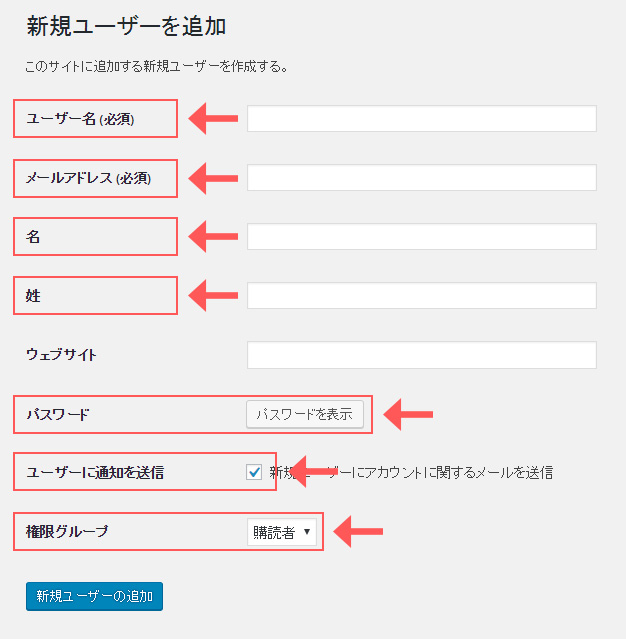This screenshot has height=639, width=626.
Task: Click the ユーザー名 text input field
Action: point(422,119)
